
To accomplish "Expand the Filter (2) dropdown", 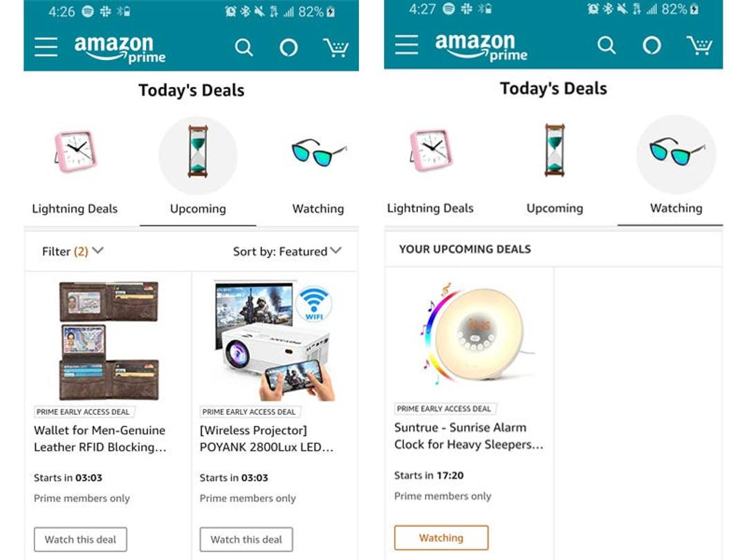I will point(73,251).
